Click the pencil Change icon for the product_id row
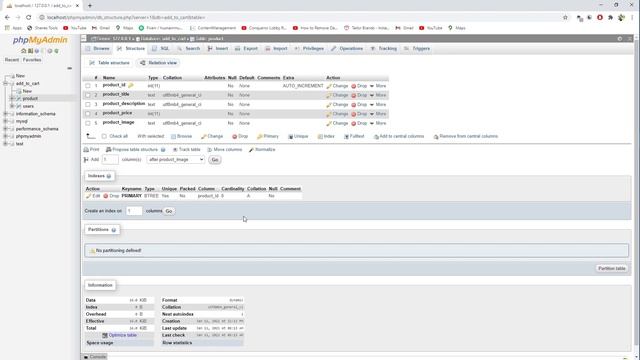 [x=329, y=86]
